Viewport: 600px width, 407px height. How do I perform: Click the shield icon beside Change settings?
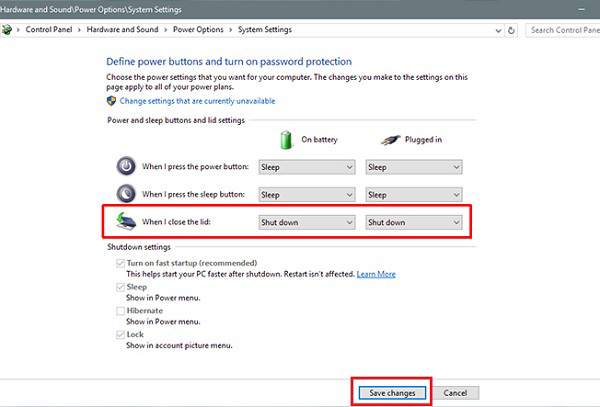(111, 101)
